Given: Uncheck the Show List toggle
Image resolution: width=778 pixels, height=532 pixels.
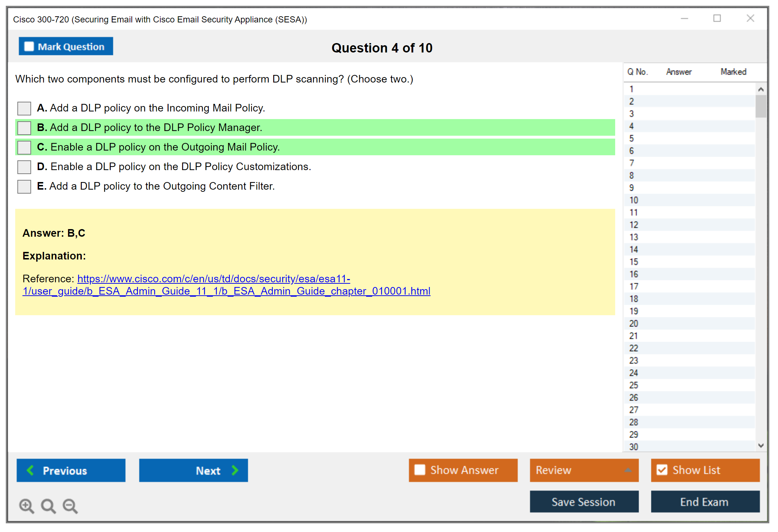Looking at the screenshot, I should click(x=662, y=470).
